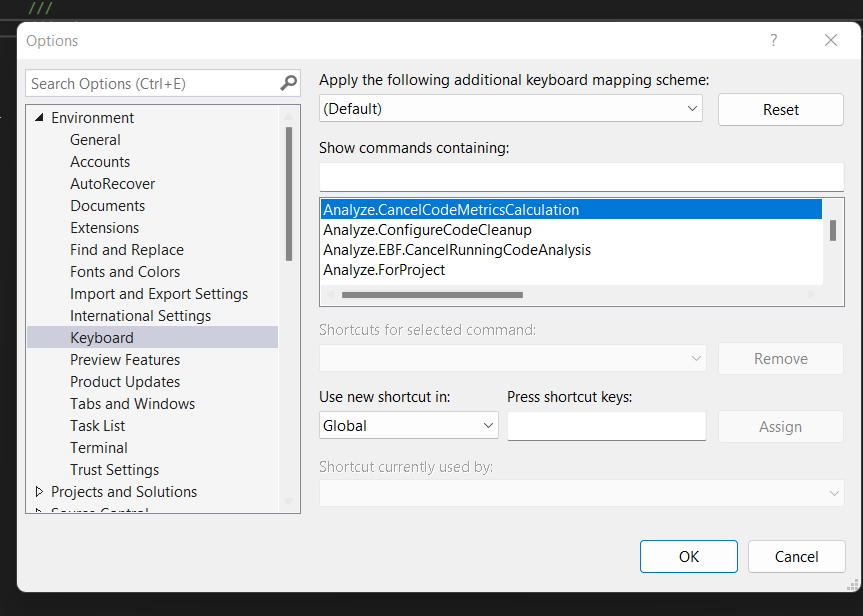Expand the Source Control node
The image size is (863, 616).
(x=41, y=511)
